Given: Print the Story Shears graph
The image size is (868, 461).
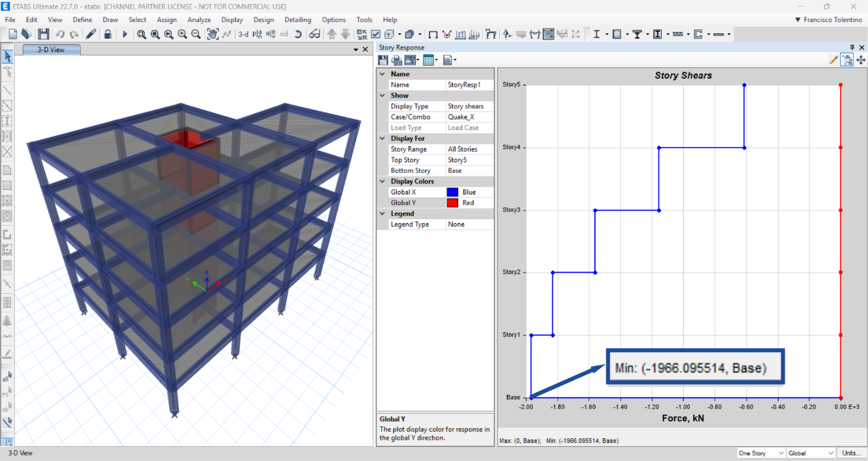Looking at the screenshot, I should tap(396, 59).
